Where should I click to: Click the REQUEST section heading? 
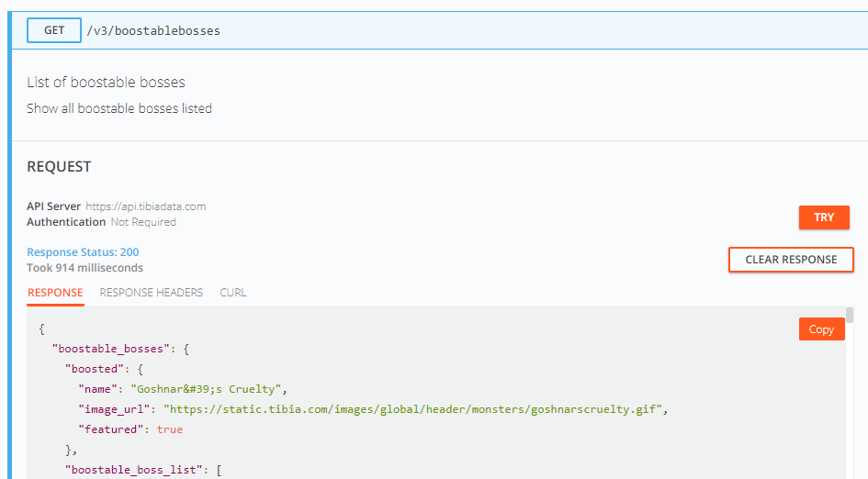point(59,166)
